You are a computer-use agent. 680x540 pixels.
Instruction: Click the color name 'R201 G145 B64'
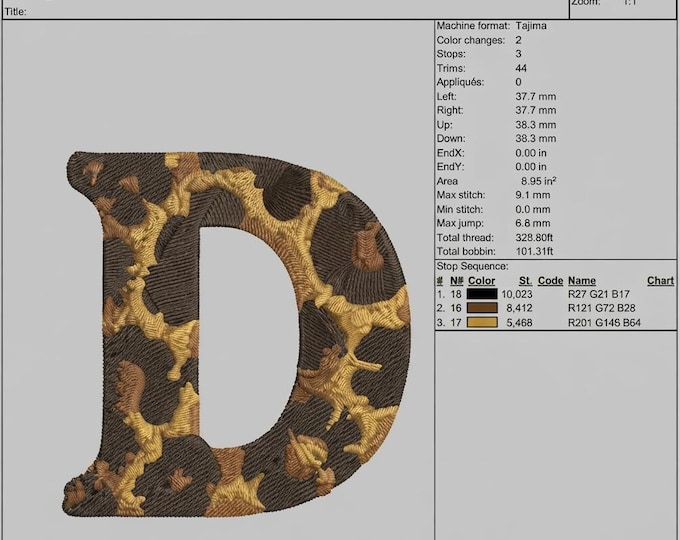[x=604, y=323]
